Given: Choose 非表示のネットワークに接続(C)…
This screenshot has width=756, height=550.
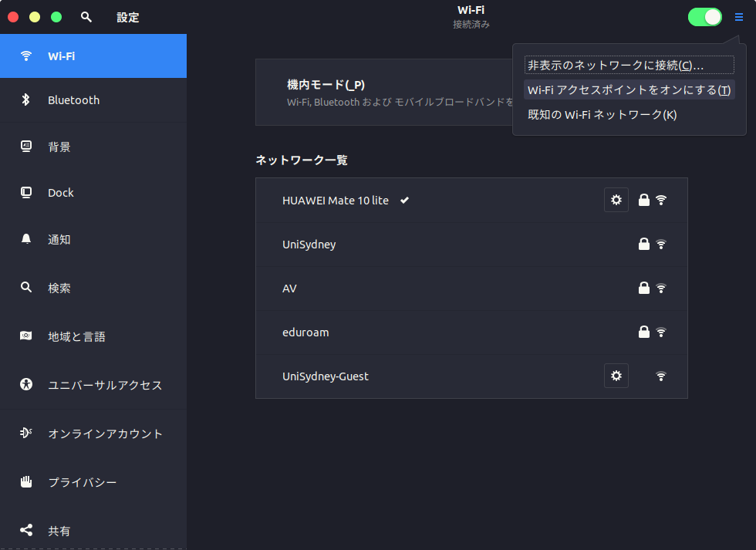Looking at the screenshot, I should [x=629, y=65].
